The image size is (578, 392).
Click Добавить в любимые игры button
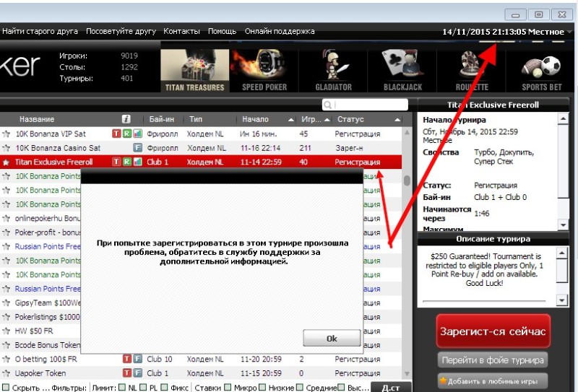click(493, 381)
